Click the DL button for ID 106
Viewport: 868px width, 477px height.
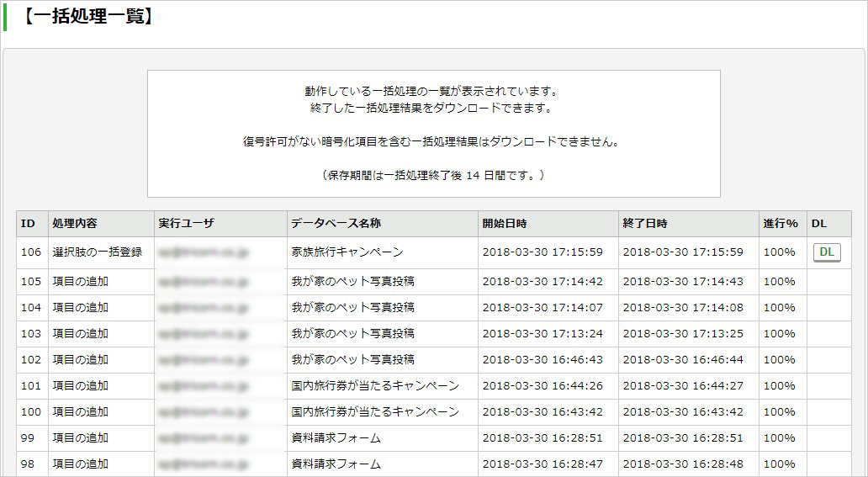(827, 252)
